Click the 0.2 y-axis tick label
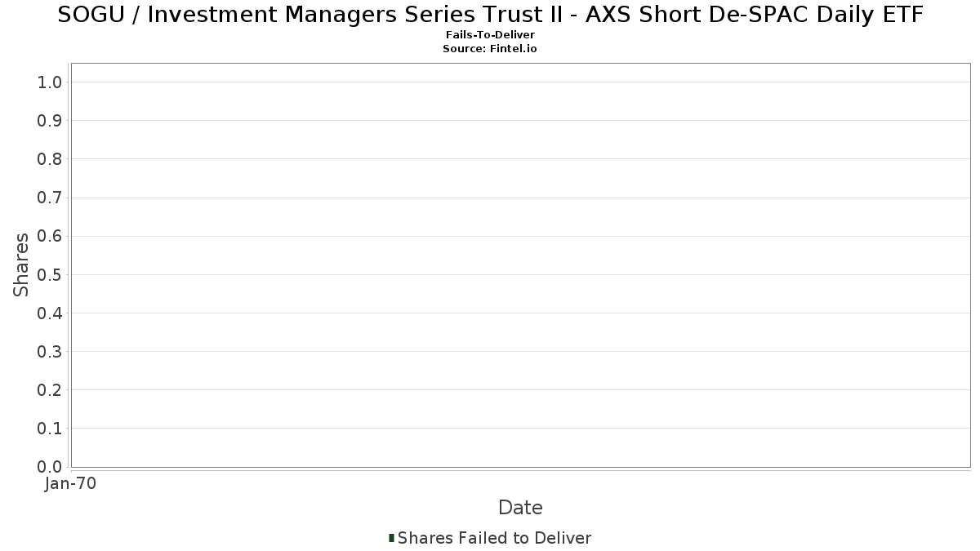 [x=50, y=390]
